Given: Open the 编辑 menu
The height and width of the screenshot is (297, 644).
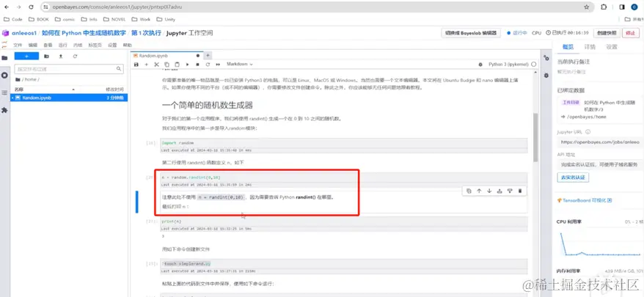Looking at the screenshot, I should 33,45.
